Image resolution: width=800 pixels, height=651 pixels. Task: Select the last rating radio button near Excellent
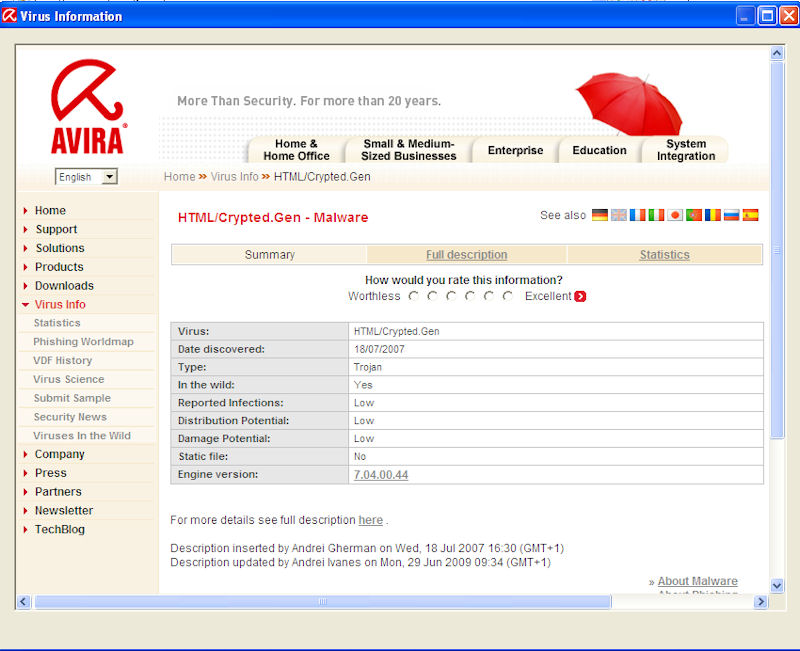[x=508, y=296]
